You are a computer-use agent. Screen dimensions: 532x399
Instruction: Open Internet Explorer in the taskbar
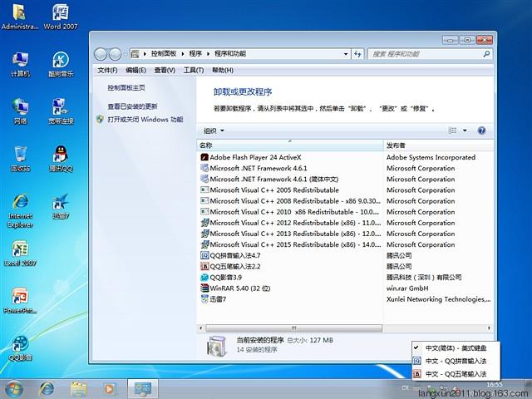click(47, 389)
